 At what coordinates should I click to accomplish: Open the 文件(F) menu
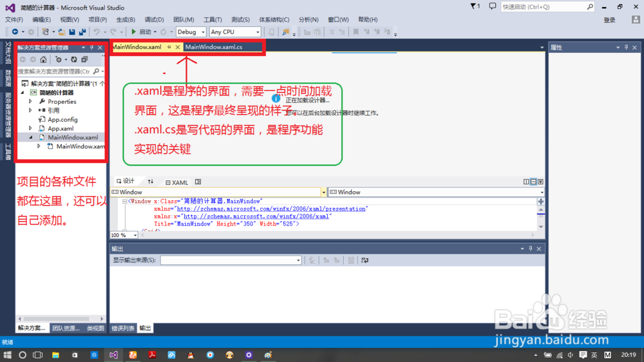(x=14, y=19)
